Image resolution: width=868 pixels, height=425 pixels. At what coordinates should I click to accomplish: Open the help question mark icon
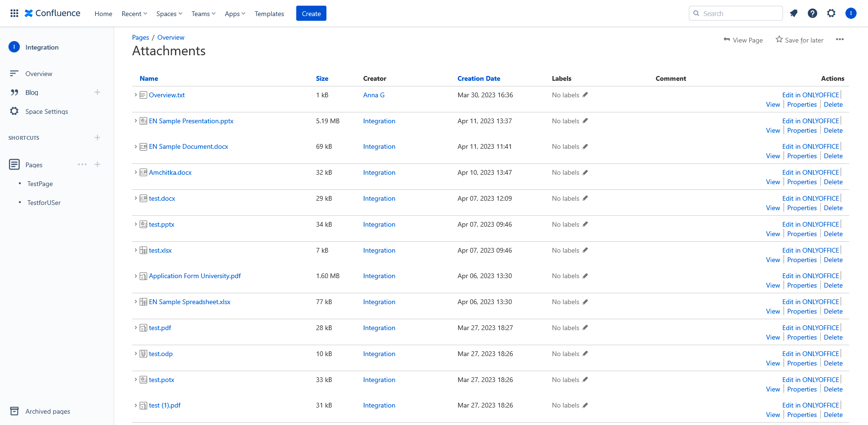[812, 13]
